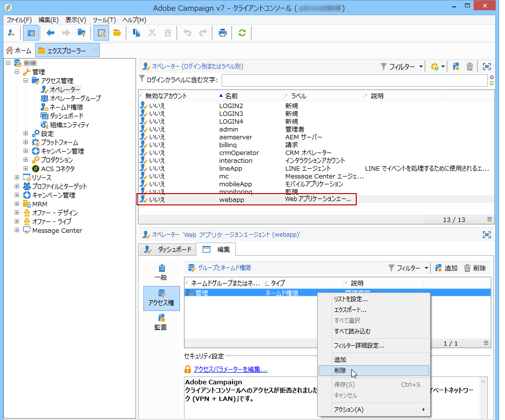Go back with the blue left arrow
The width and height of the screenshot is (505, 420).
[x=50, y=33]
